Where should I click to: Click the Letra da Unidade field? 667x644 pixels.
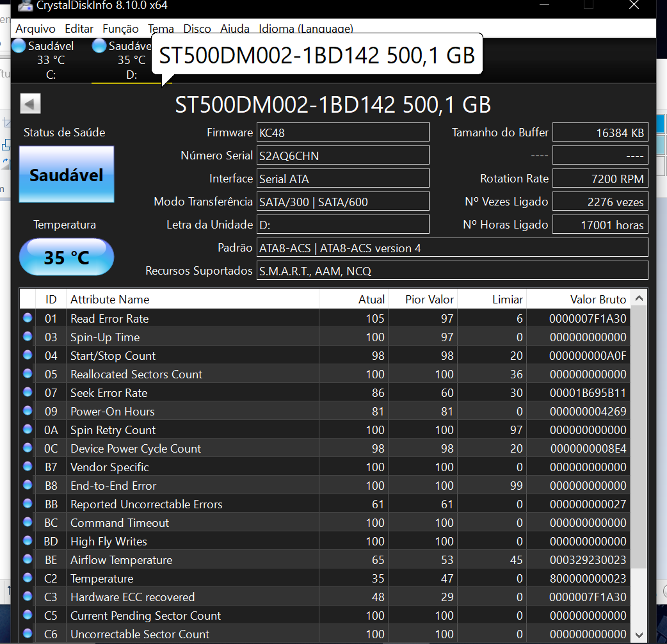point(343,224)
